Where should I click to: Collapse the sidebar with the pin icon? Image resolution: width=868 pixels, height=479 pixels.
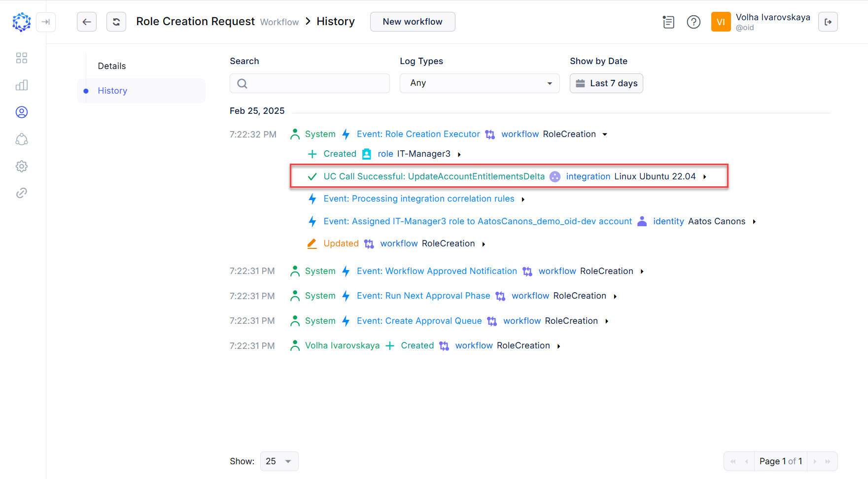(x=46, y=22)
